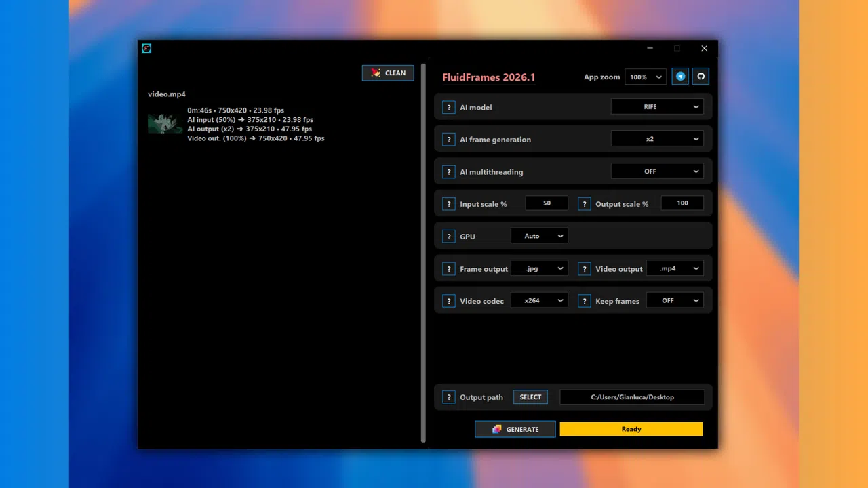The image size is (868, 488).
Task: Open the AI frame generation x2 dropdown
Action: (x=657, y=139)
